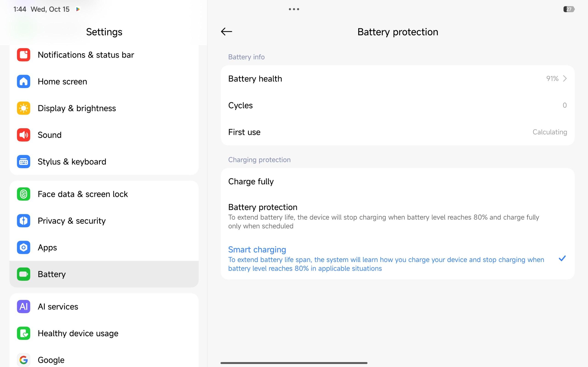588x367 pixels.
Task: Tap the AI services icon
Action: coord(24,307)
